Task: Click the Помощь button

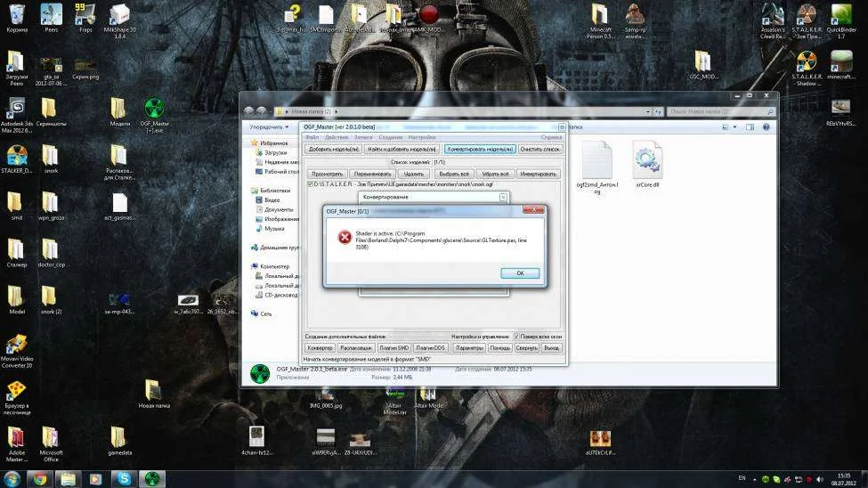Action: tap(499, 348)
